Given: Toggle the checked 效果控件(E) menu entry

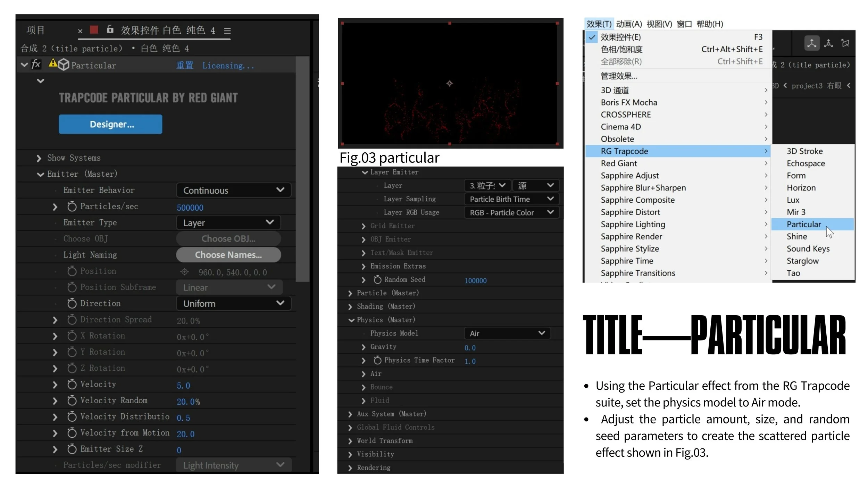Looking at the screenshot, I should pos(621,37).
